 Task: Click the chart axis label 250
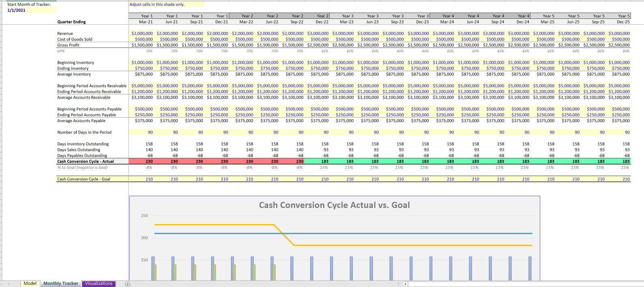coord(144,216)
